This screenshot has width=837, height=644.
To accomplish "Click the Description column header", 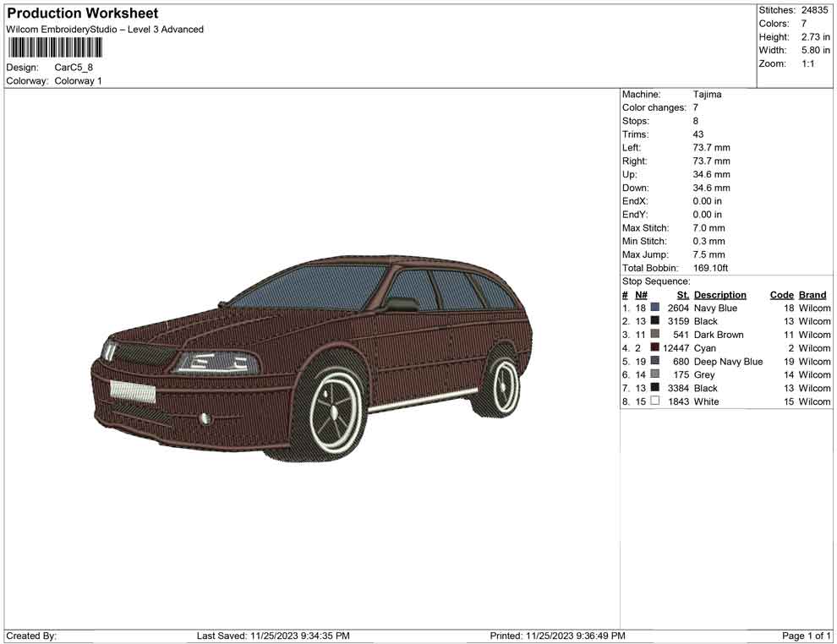I will pyautogui.click(x=719, y=294).
